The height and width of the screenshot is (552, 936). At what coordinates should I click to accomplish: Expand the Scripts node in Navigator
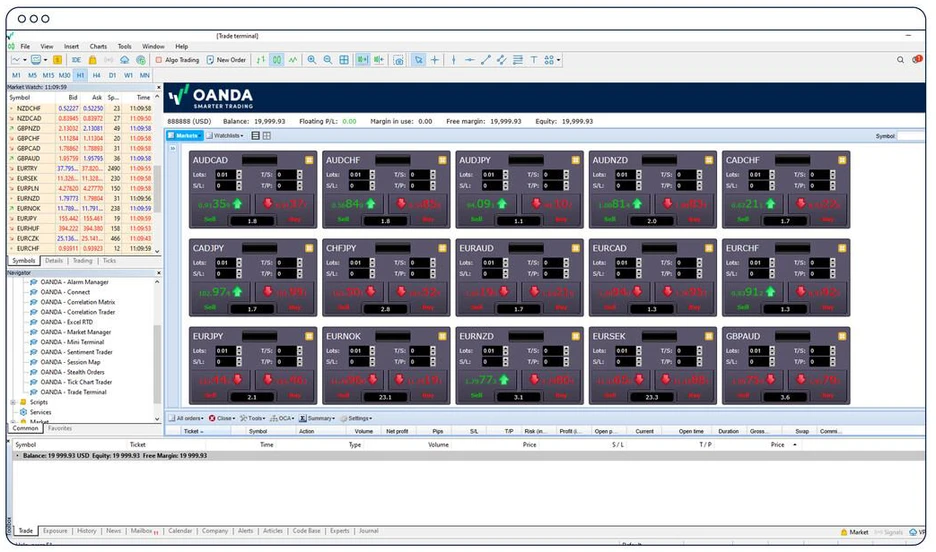tap(13, 402)
